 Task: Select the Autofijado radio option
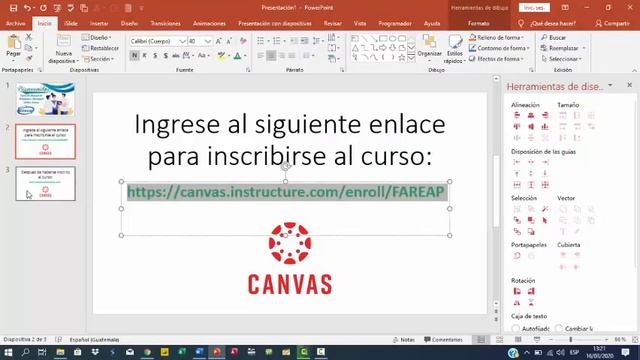coord(516,328)
